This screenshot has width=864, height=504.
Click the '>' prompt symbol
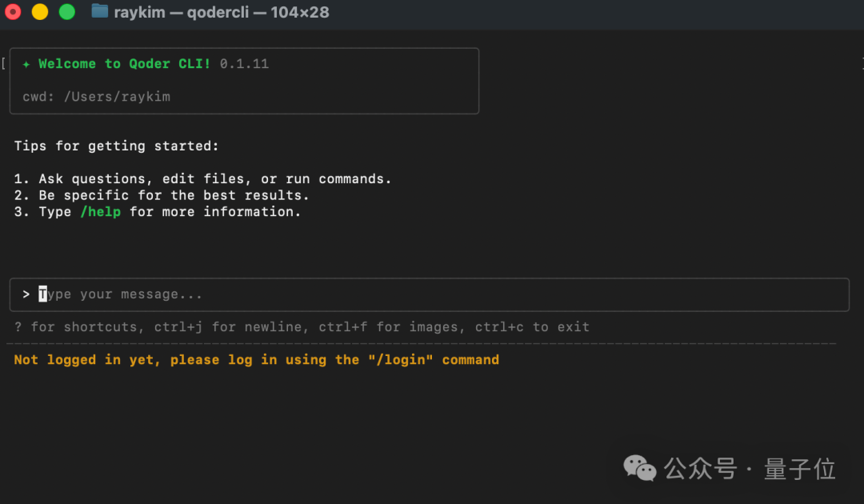(x=26, y=294)
